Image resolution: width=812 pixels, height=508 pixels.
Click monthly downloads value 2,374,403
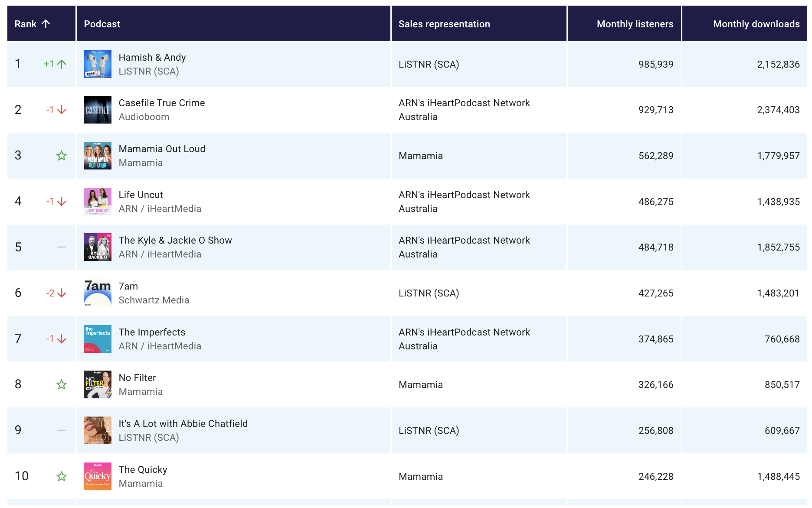(778, 110)
